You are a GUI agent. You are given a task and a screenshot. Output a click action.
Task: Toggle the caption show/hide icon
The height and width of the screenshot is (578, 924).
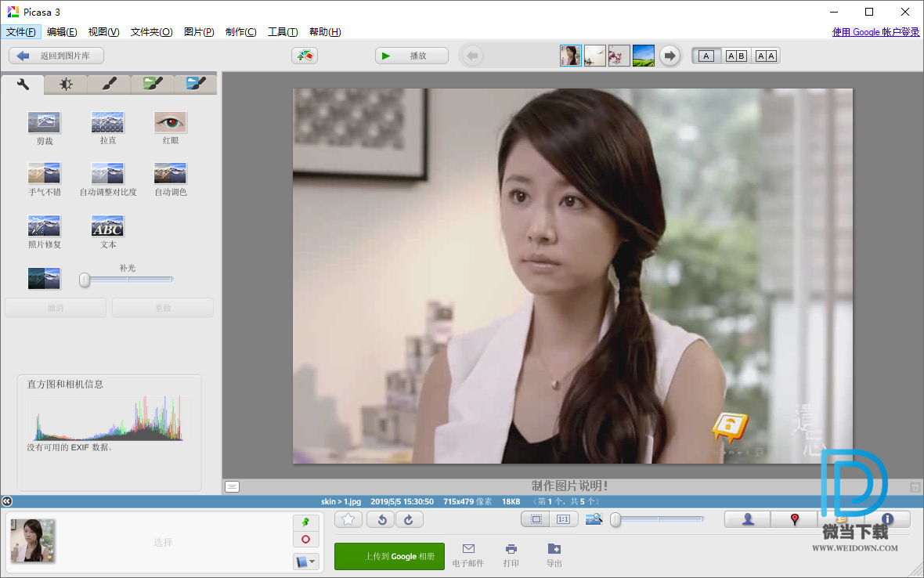click(x=233, y=486)
